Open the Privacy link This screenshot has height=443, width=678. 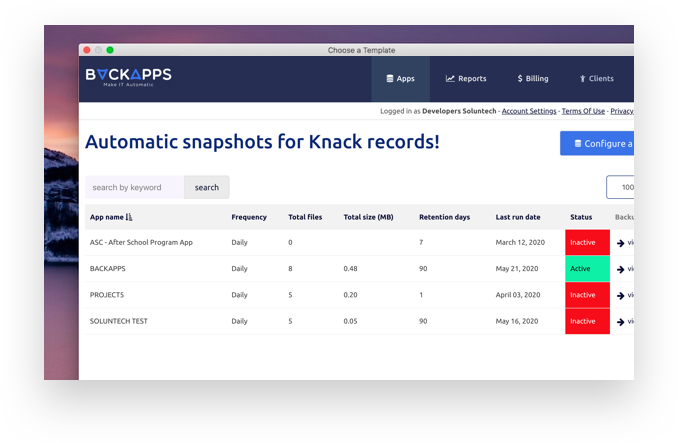click(x=622, y=111)
